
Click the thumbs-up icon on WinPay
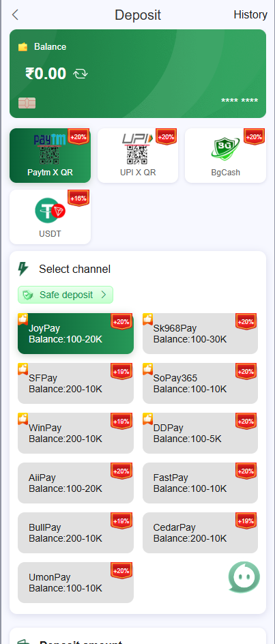(23, 418)
